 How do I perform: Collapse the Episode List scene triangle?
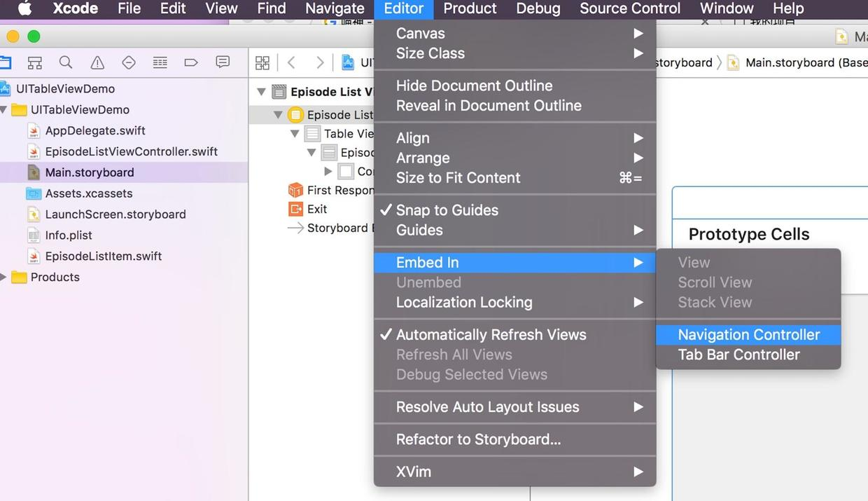point(262,92)
